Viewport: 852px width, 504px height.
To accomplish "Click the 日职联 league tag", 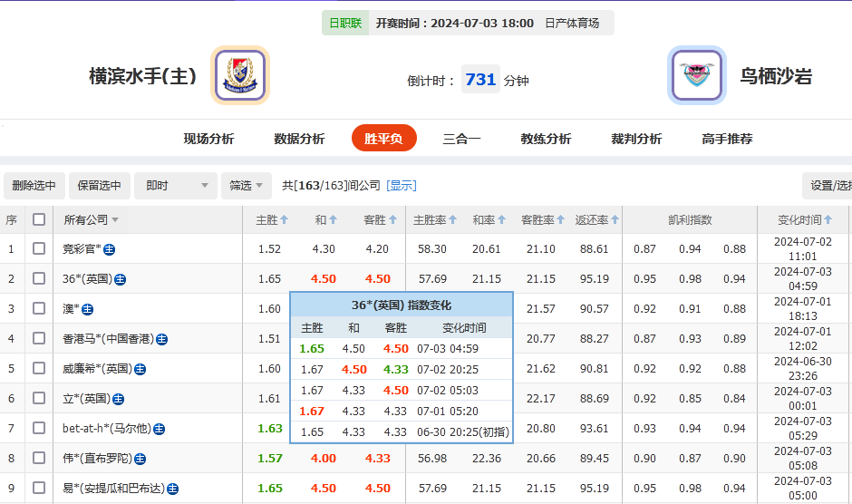I will pos(344,24).
